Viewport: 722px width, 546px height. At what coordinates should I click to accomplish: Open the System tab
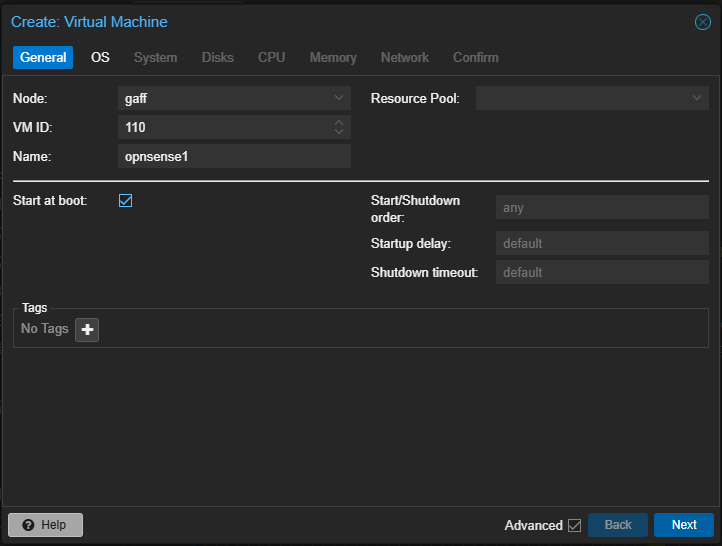point(155,57)
